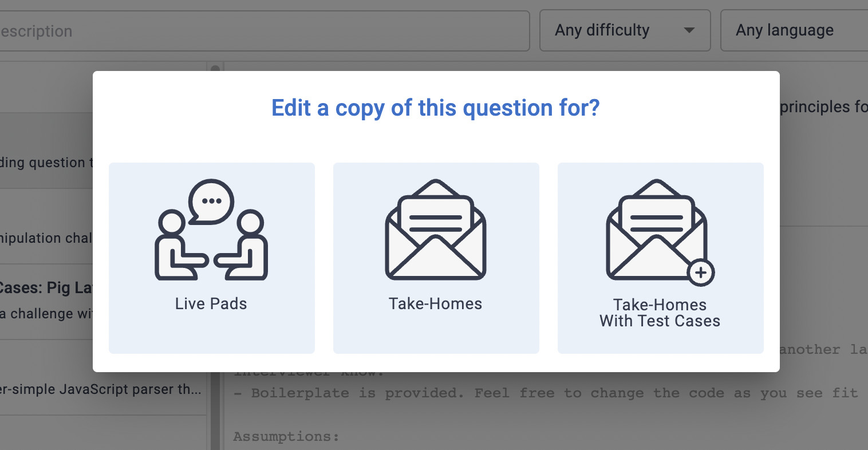Select the Live Pads label

pos(211,304)
